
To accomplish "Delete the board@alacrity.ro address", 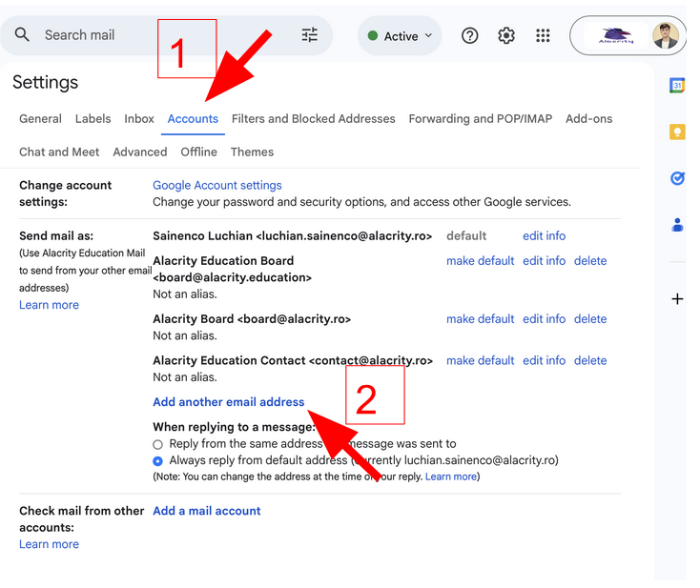I will pos(590,319).
